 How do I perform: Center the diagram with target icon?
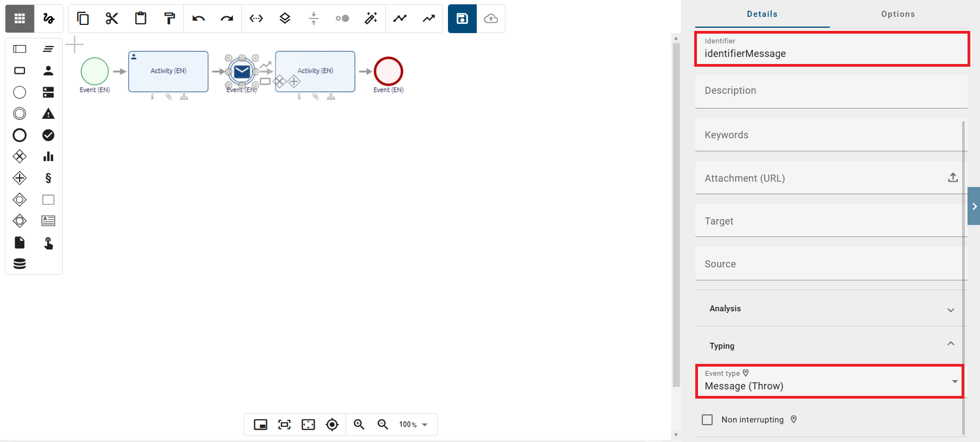pyautogui.click(x=332, y=425)
